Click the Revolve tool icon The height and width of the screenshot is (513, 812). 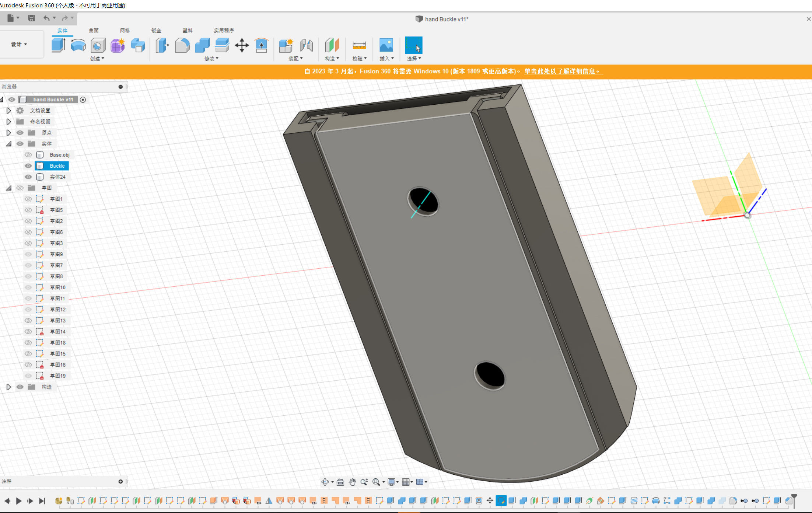[78, 45]
